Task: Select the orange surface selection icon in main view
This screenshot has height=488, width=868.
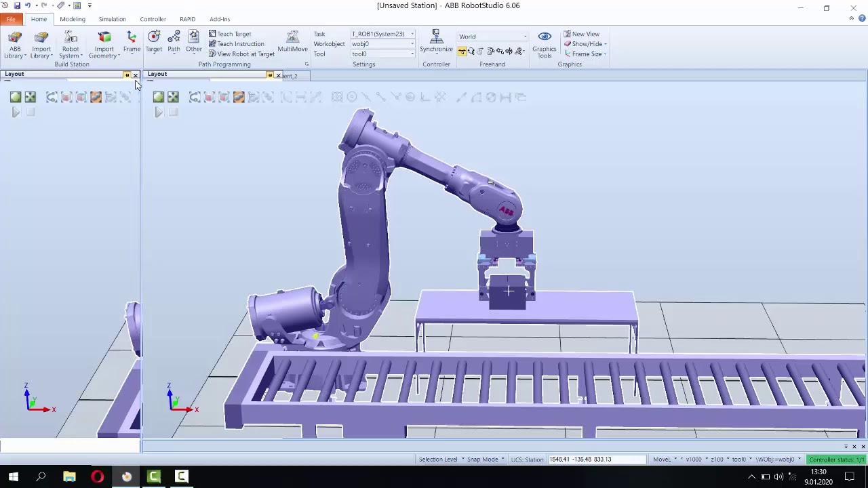Action: click(238, 98)
